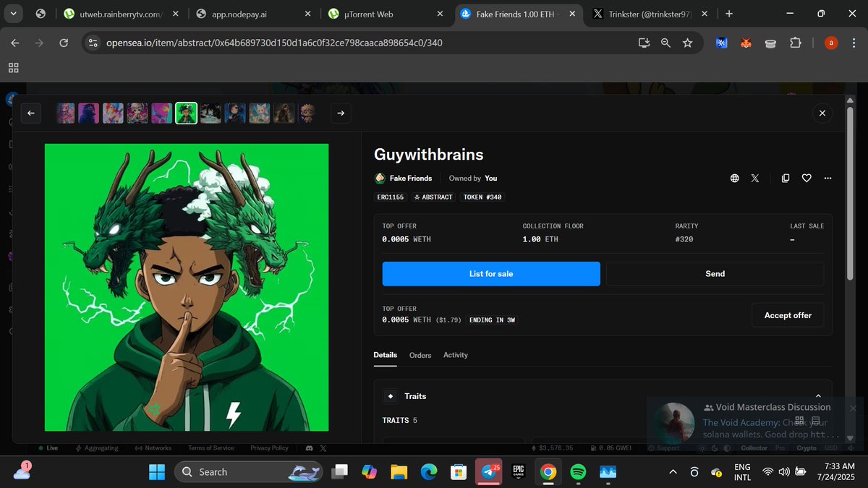Show hidden tray icons chevron

point(673,472)
